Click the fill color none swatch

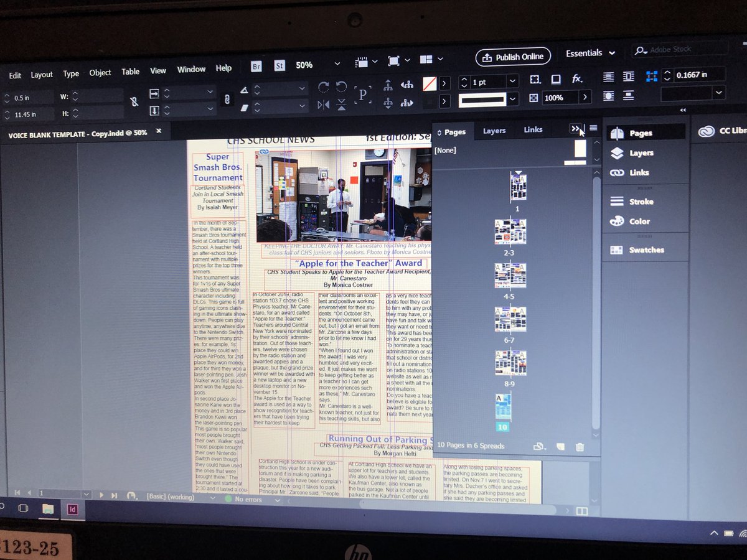429,83
